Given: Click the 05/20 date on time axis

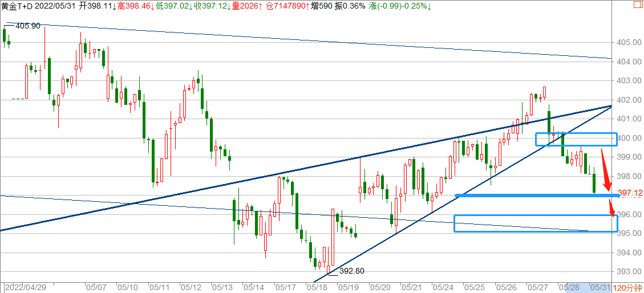Looking at the screenshot, I should [x=379, y=288].
